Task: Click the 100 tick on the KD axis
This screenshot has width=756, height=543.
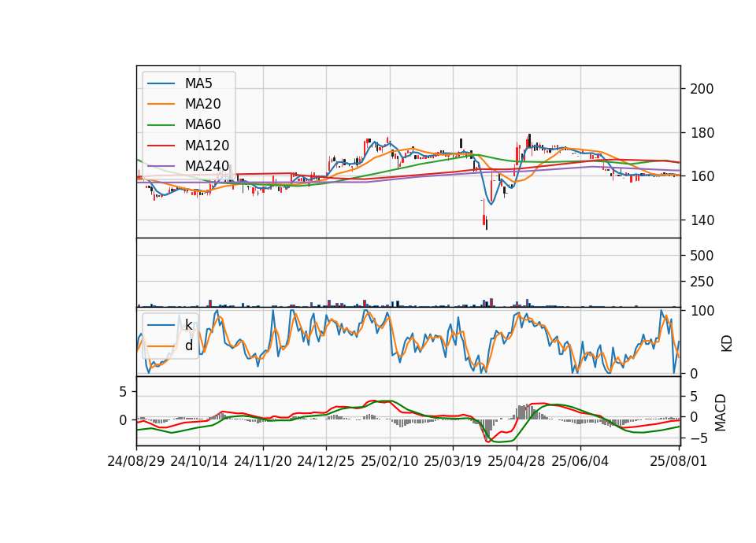Action: click(x=702, y=311)
